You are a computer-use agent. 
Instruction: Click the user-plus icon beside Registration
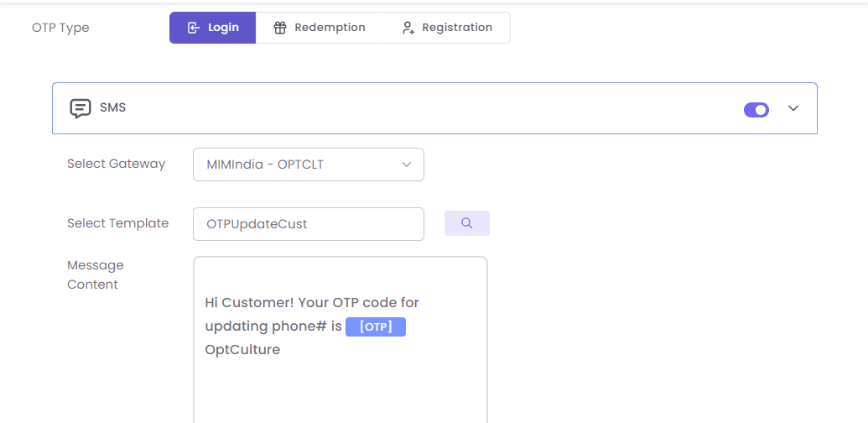[408, 28]
